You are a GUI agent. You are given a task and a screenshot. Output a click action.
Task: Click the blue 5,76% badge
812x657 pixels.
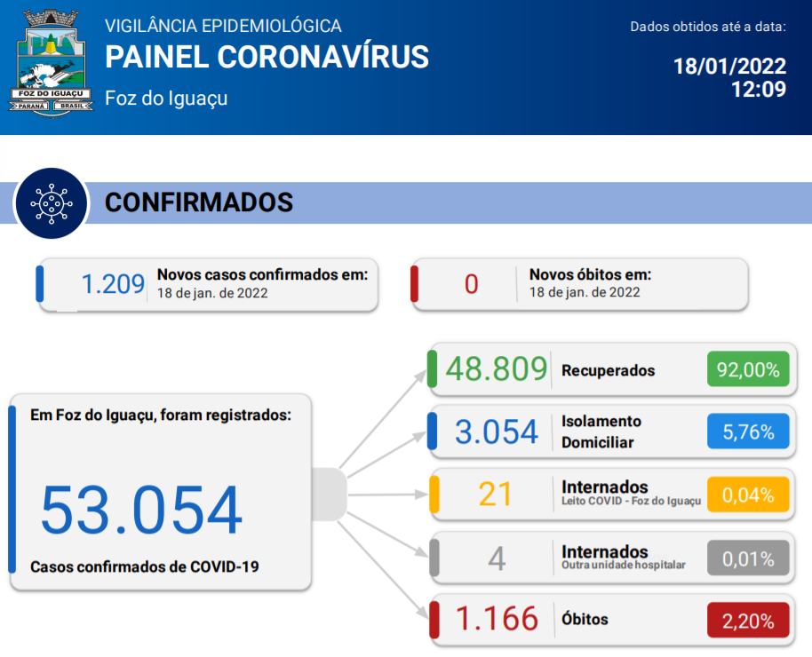748,431
